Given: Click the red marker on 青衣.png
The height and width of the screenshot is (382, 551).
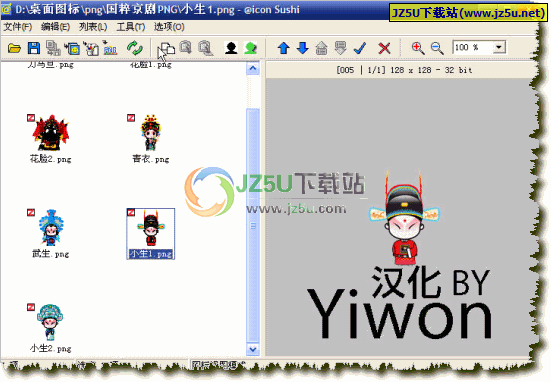Looking at the screenshot, I should tap(131, 118).
